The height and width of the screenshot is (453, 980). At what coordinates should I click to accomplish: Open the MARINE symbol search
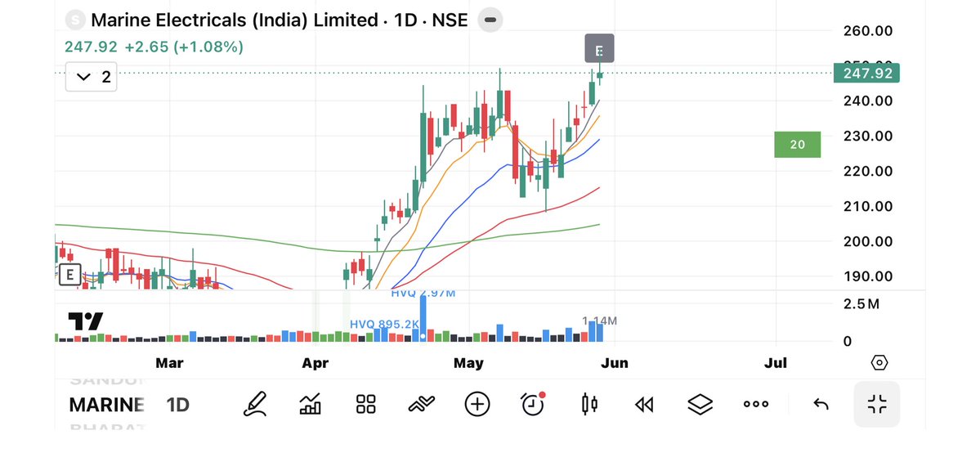(107, 405)
